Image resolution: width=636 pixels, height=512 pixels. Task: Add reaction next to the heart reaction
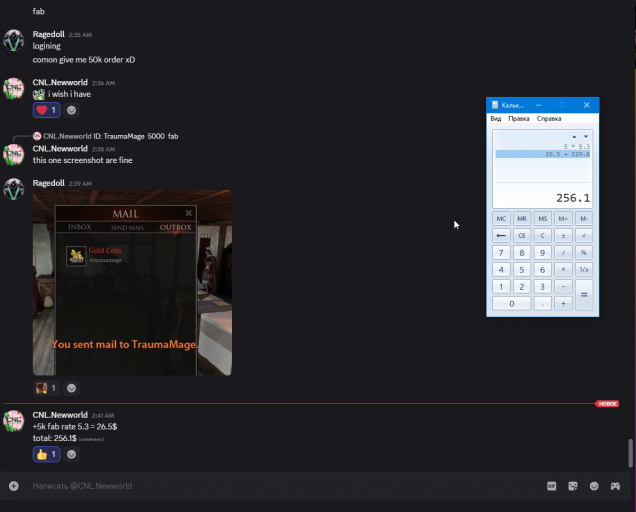(71, 110)
